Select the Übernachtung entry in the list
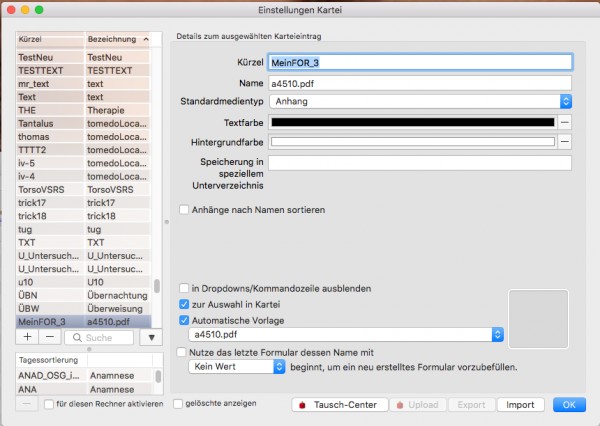 (117, 295)
